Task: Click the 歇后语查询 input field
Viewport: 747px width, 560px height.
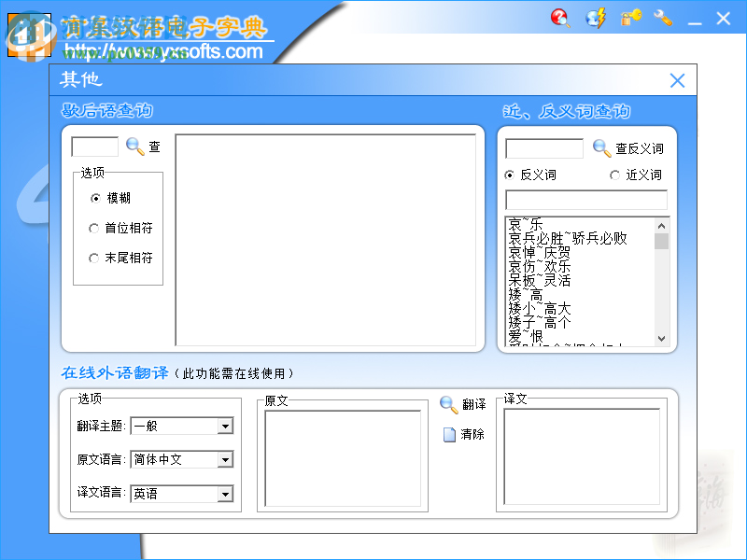Action: coord(93,146)
